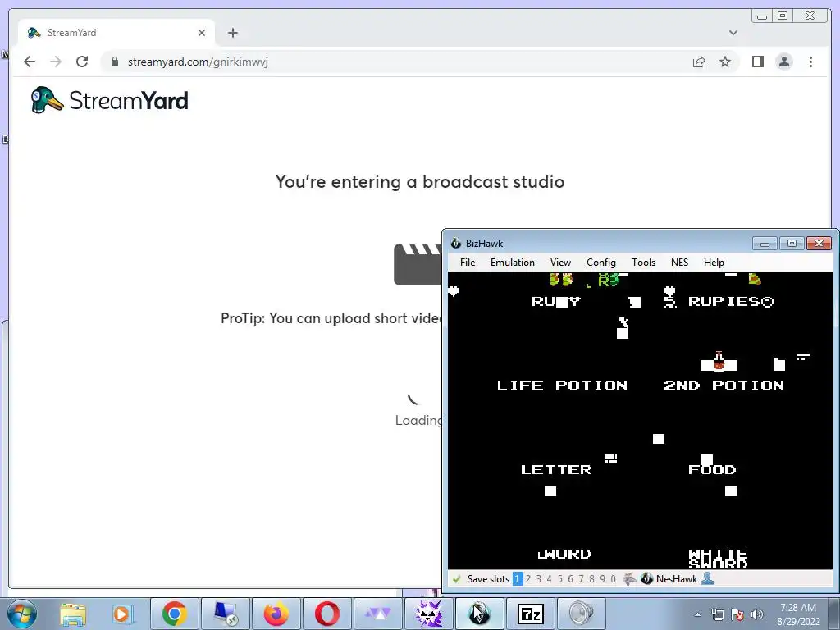Click the speaker app button in taskbar

582,614
